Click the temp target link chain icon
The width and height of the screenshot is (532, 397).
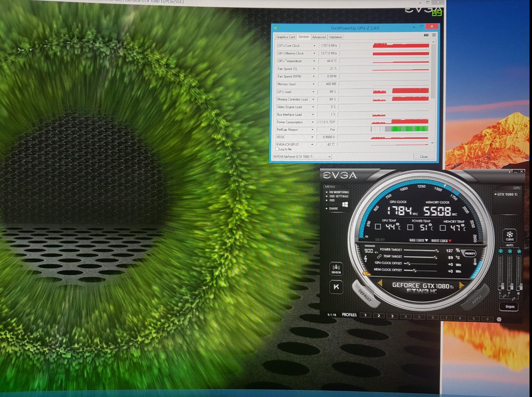[379, 256]
